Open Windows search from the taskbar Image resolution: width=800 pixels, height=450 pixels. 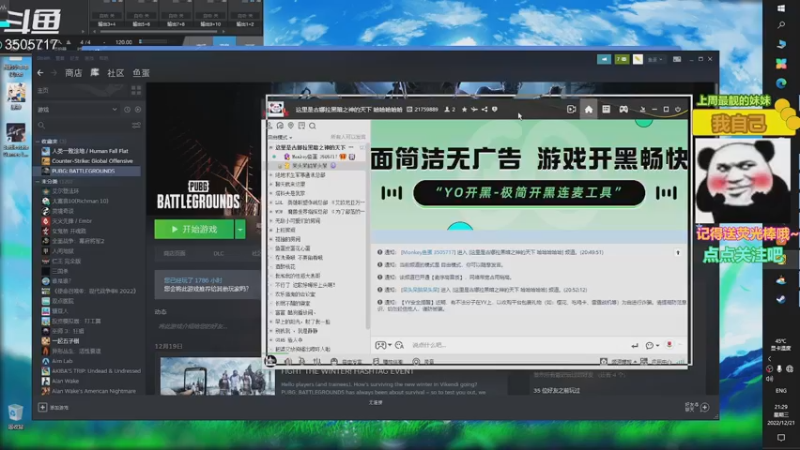coord(781,25)
